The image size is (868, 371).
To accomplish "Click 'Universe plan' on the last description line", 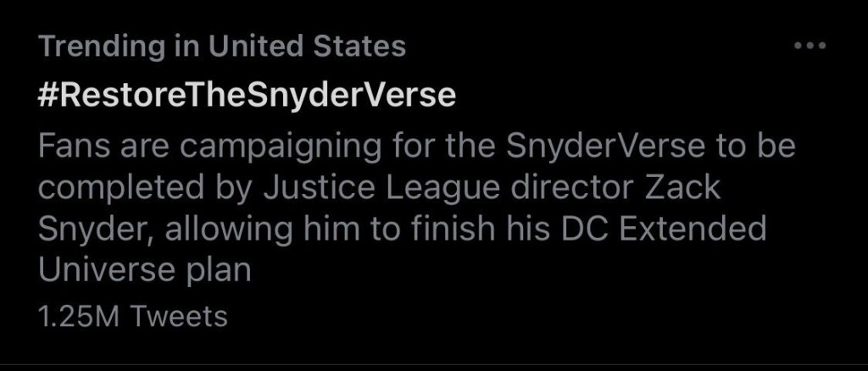I will (144, 271).
